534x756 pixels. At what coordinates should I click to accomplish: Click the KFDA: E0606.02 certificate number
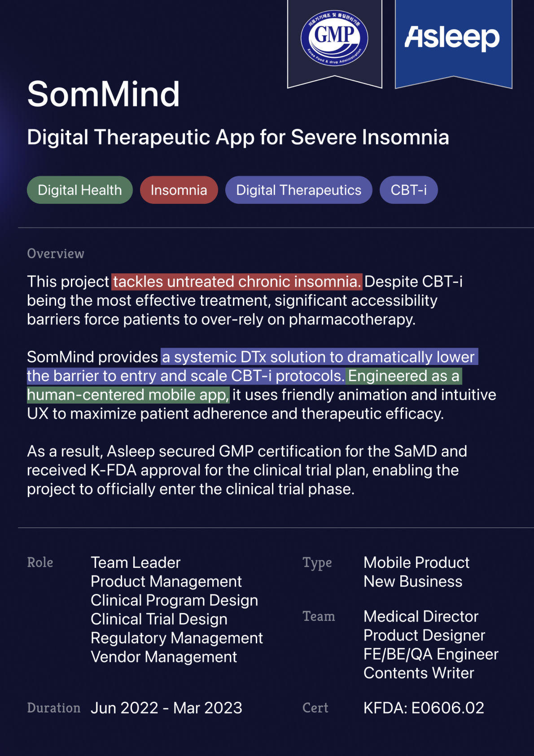pyautogui.click(x=424, y=708)
